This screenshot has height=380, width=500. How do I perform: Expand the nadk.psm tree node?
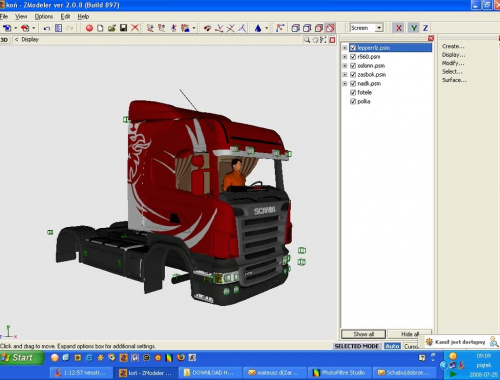pos(345,83)
